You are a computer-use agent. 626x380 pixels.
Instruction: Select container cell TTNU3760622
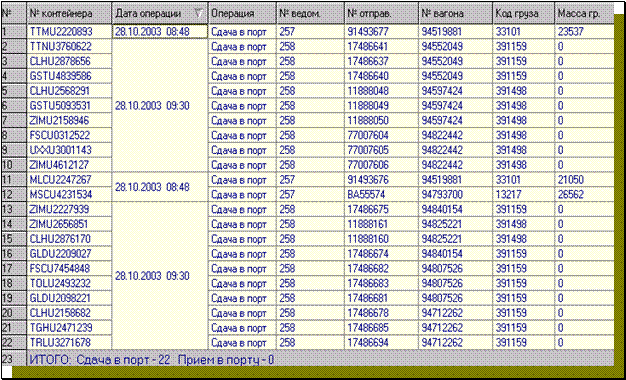69,46
